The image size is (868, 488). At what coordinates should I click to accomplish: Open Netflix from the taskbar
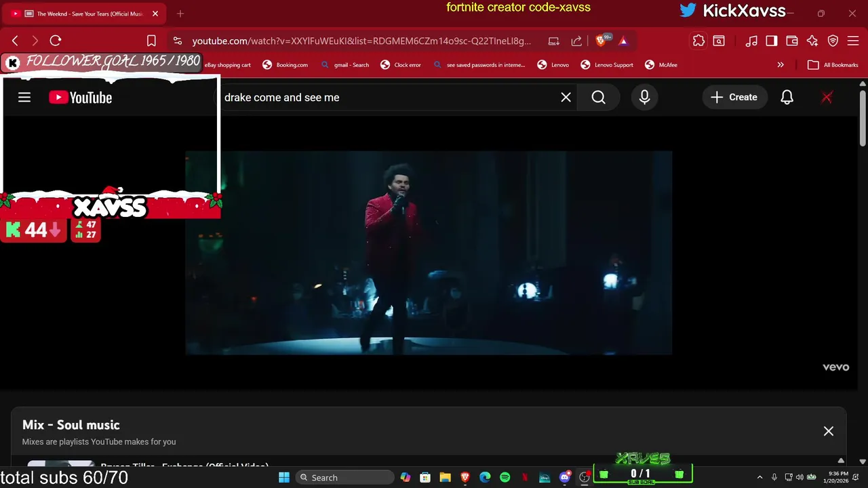(x=525, y=478)
